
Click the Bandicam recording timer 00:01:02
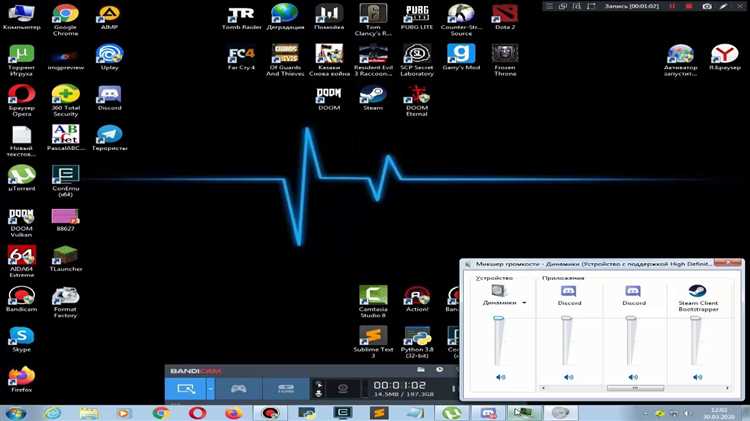(x=399, y=385)
